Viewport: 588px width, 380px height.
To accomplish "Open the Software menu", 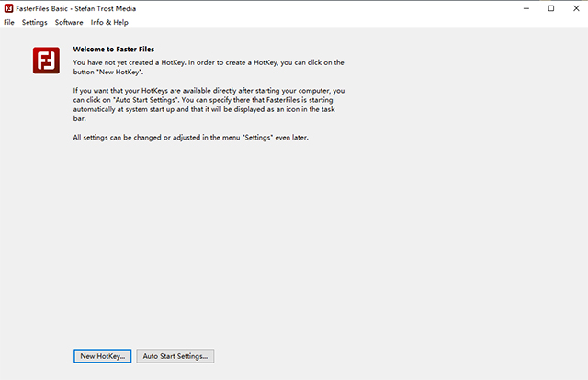I will coord(69,22).
